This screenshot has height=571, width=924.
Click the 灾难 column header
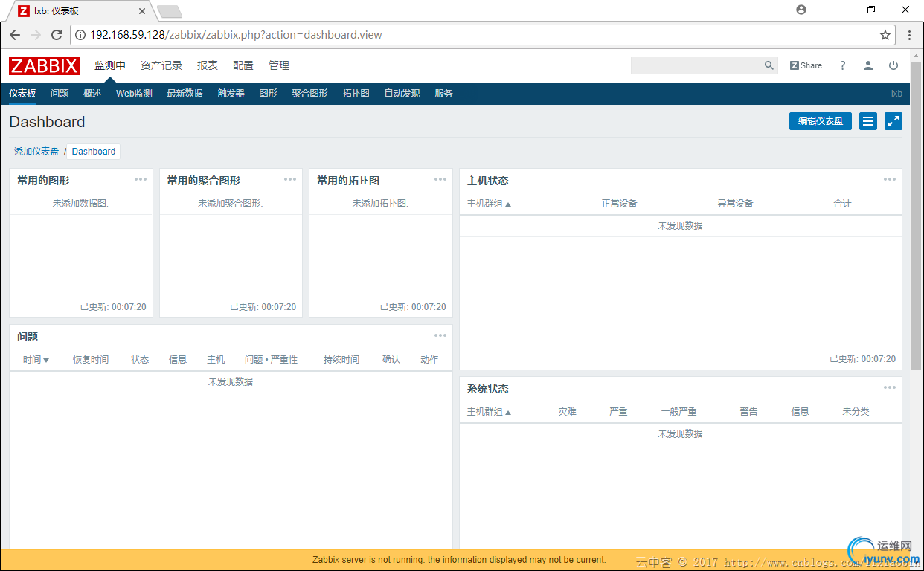[567, 412]
